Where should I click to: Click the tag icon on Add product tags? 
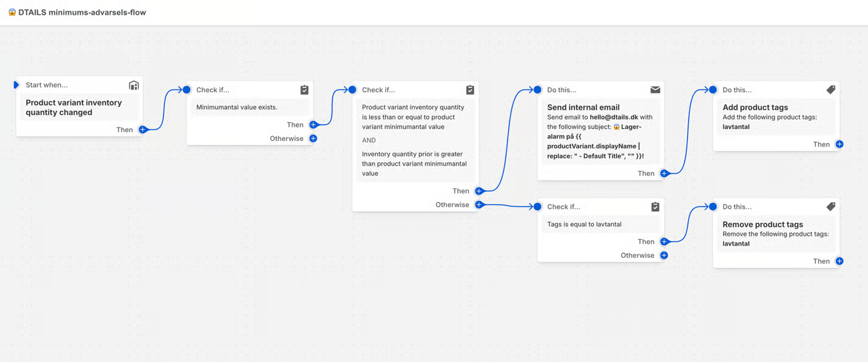click(x=831, y=89)
